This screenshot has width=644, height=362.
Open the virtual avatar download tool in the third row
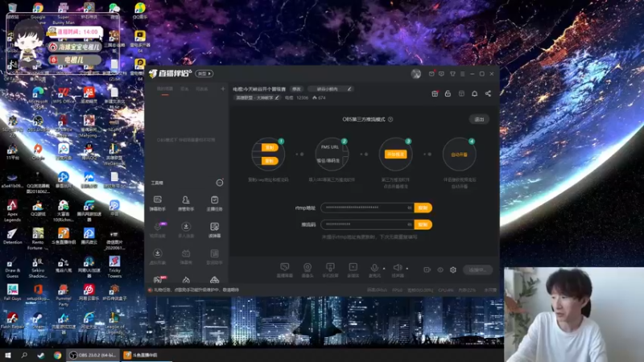[x=157, y=257]
